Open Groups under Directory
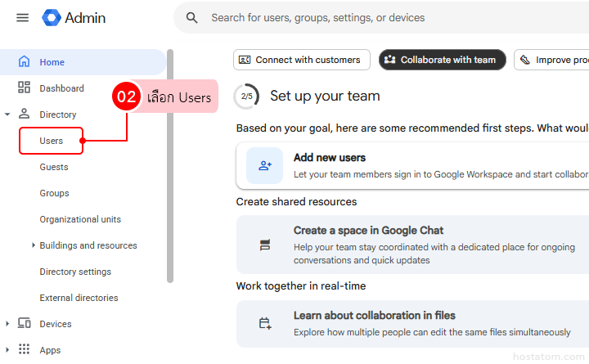 pos(54,193)
